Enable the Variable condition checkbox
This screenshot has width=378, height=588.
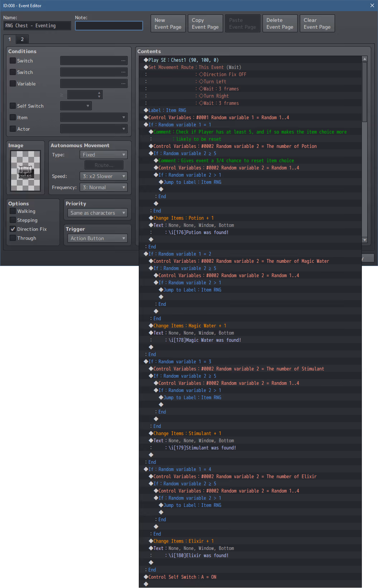click(13, 84)
